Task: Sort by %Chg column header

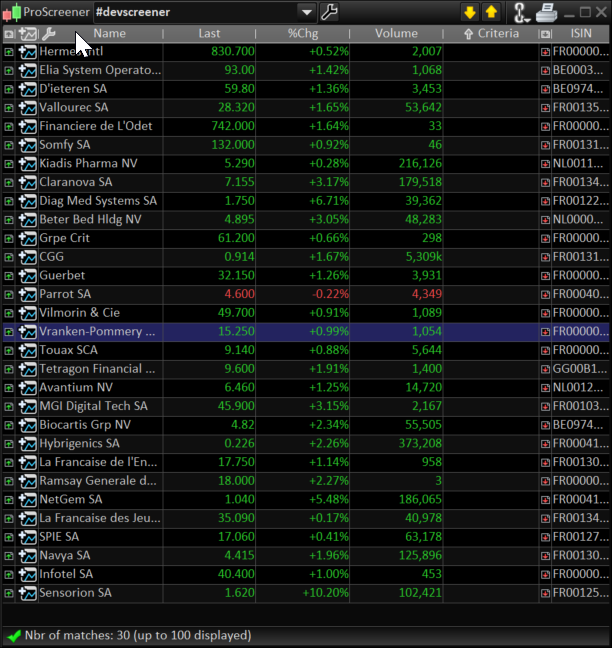Action: click(303, 33)
